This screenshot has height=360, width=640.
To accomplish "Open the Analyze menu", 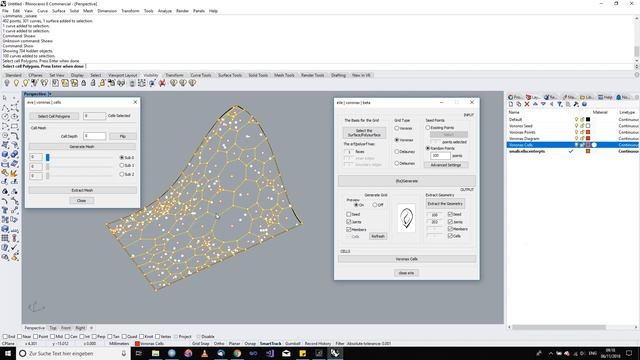I will pos(164,11).
